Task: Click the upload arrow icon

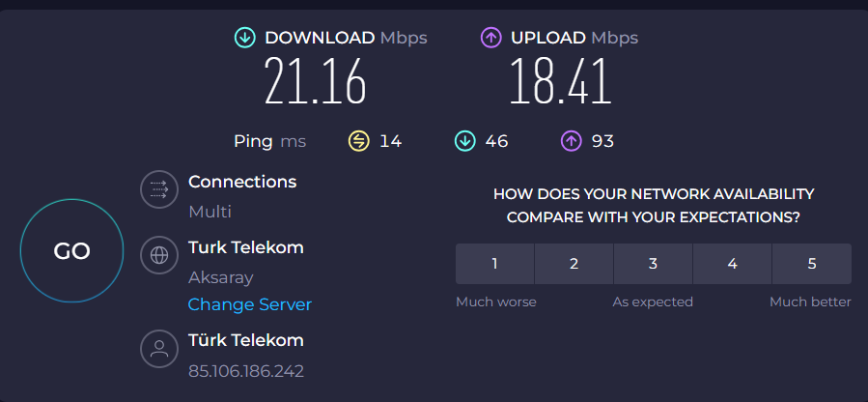Action: (490, 38)
